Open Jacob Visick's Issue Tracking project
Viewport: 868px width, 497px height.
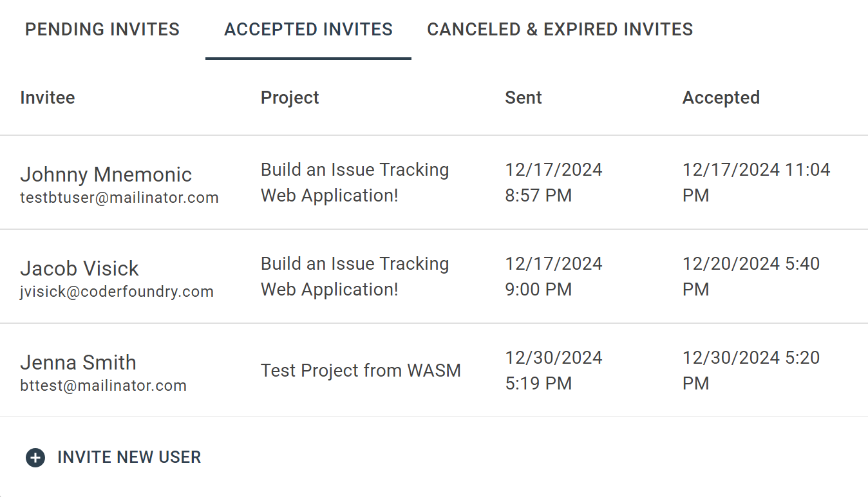click(x=355, y=277)
